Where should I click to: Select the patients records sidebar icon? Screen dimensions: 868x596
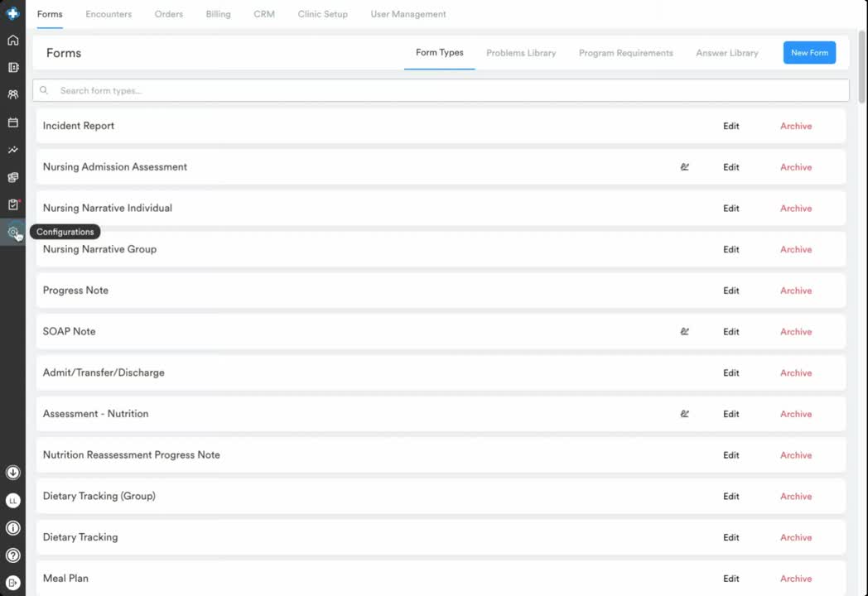[x=12, y=67]
